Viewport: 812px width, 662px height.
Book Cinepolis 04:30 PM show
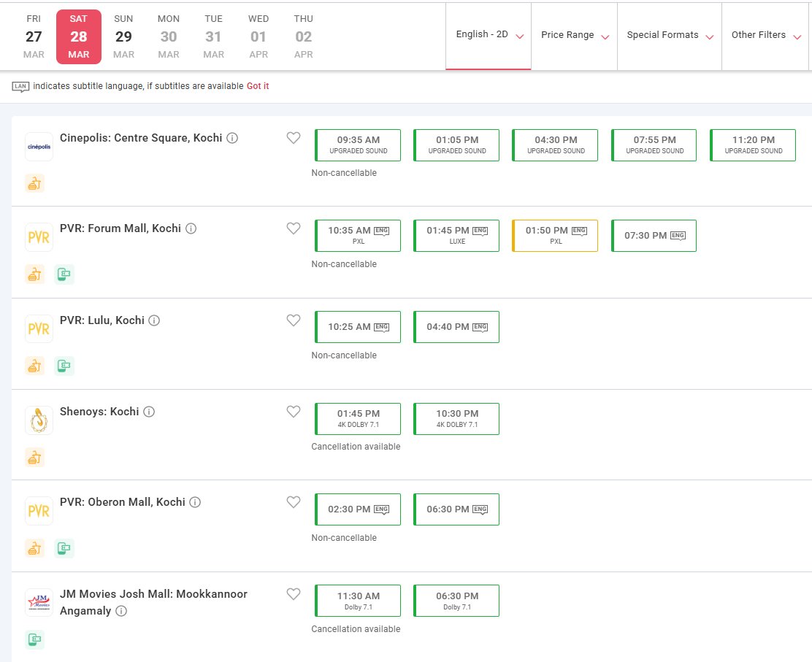(x=555, y=145)
